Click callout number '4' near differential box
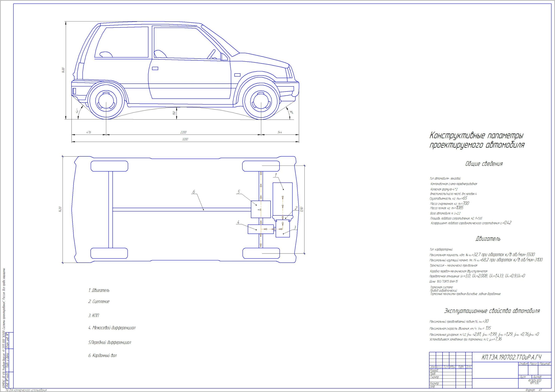Screen dimensions: 555x392 238,222
